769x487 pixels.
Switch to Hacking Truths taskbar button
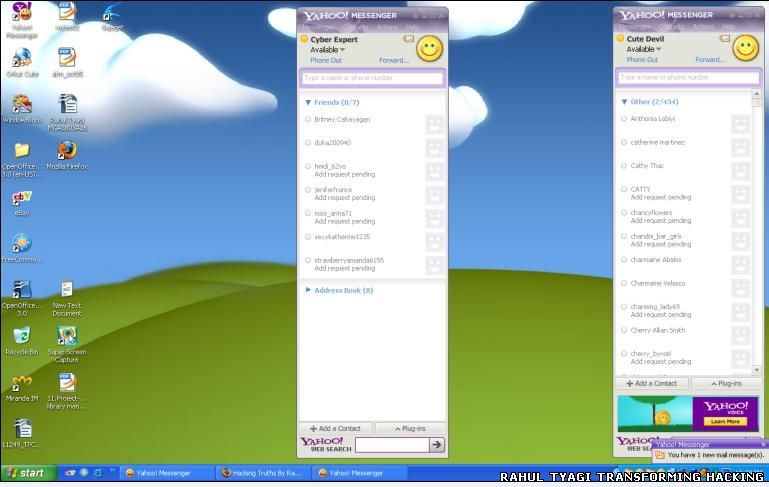[262, 473]
